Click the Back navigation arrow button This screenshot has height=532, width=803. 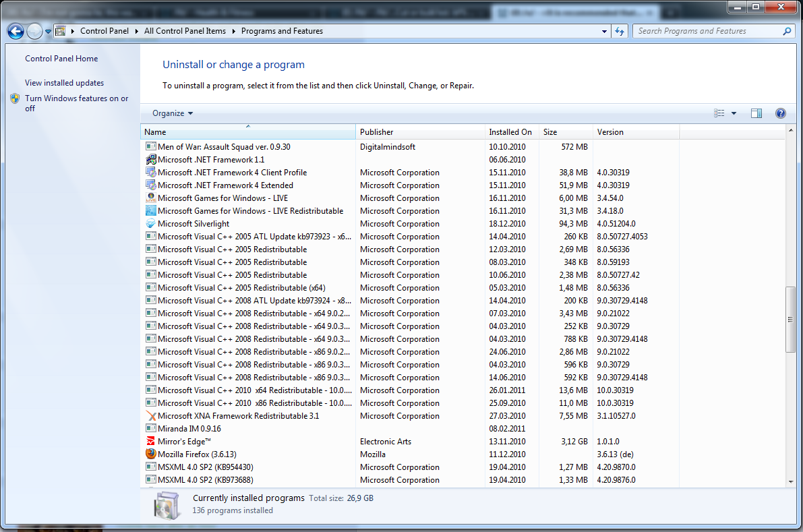[16, 31]
